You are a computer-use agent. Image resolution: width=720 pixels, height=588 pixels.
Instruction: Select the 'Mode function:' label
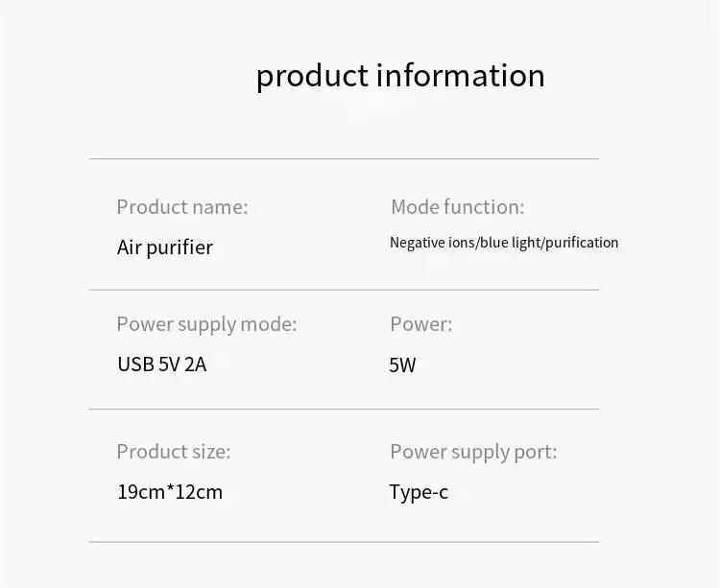click(457, 207)
